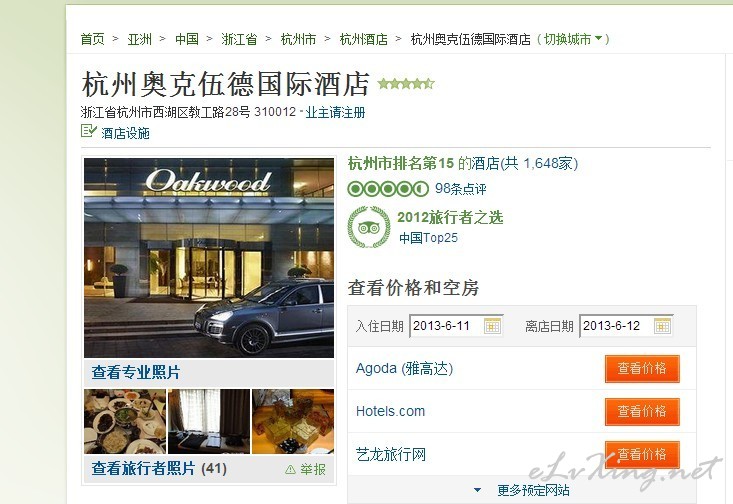The height and width of the screenshot is (504, 733).
Task: Check Agoda price with 查看价格 button
Action: [x=642, y=368]
